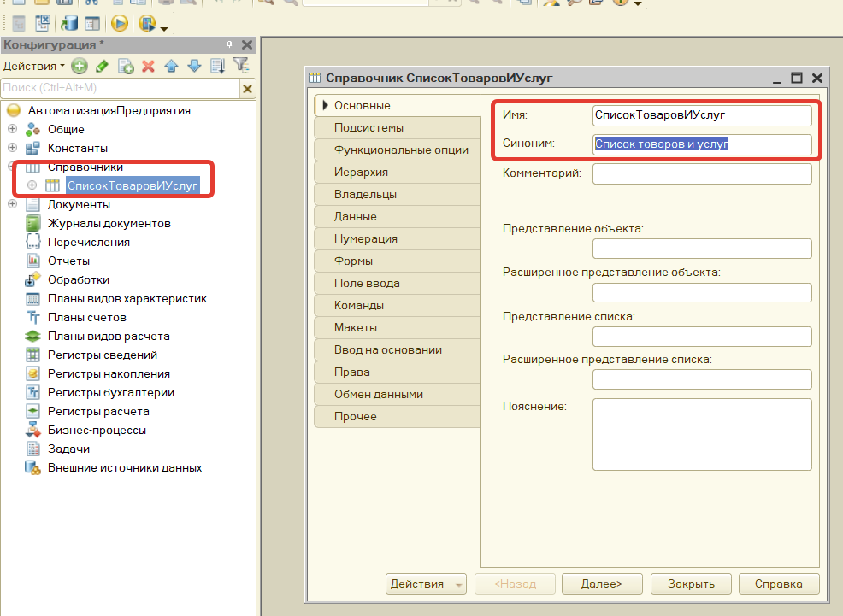Clear the configuration search field

[247, 89]
